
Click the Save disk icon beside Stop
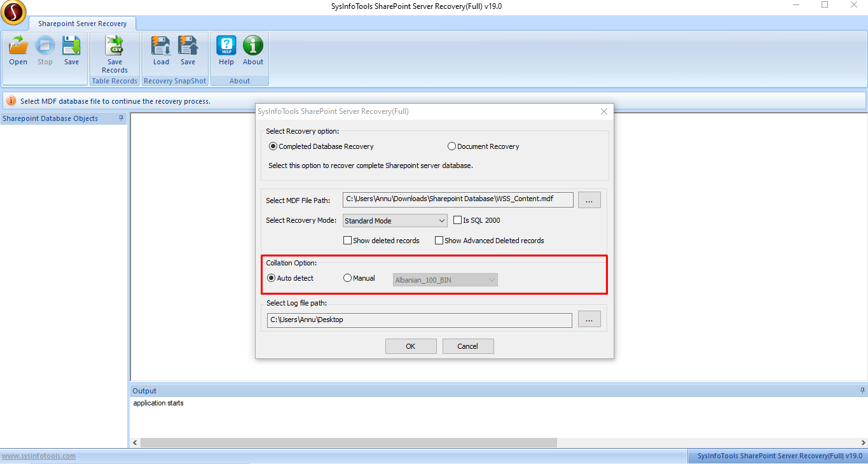[x=71, y=46]
